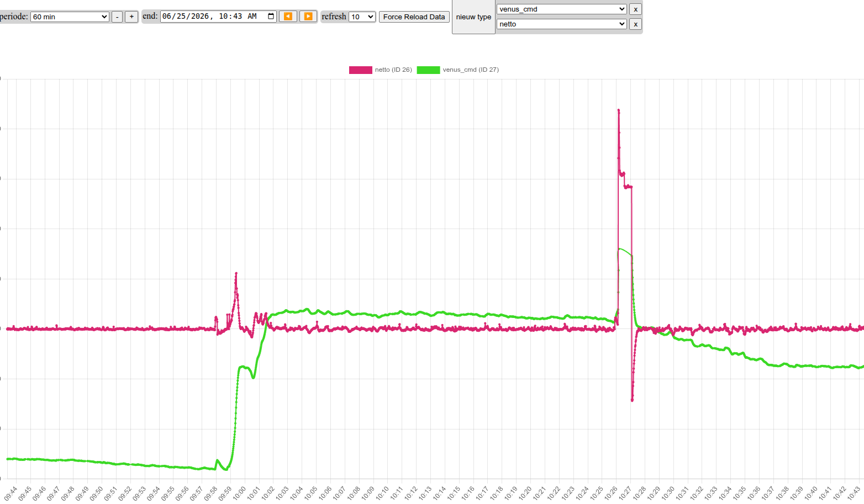Step forward with the orange right arrow
The width and height of the screenshot is (864, 504).
(308, 17)
